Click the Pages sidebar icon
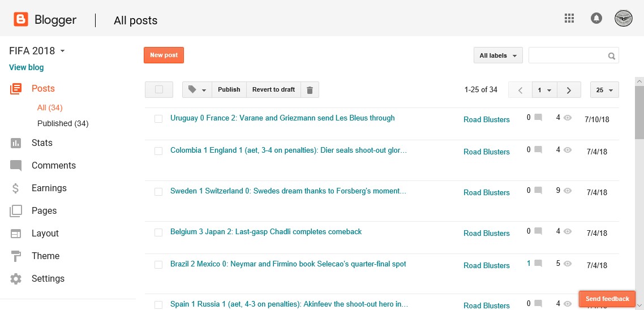644x310 pixels. (16, 211)
